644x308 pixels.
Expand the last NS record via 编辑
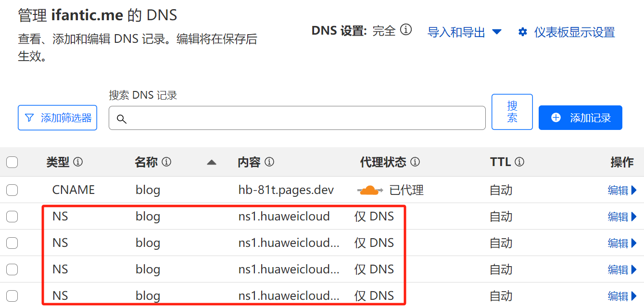pos(622,296)
